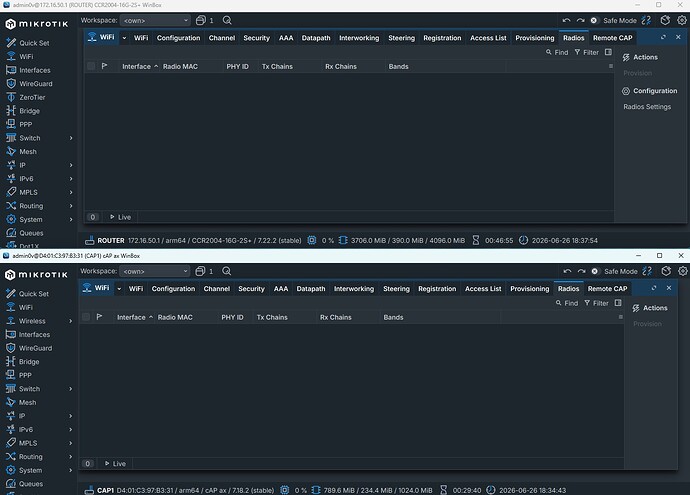This screenshot has height=495, width=690.
Task: Expand the Routing submenu in ROUTER sidebar
Action: coord(71,205)
